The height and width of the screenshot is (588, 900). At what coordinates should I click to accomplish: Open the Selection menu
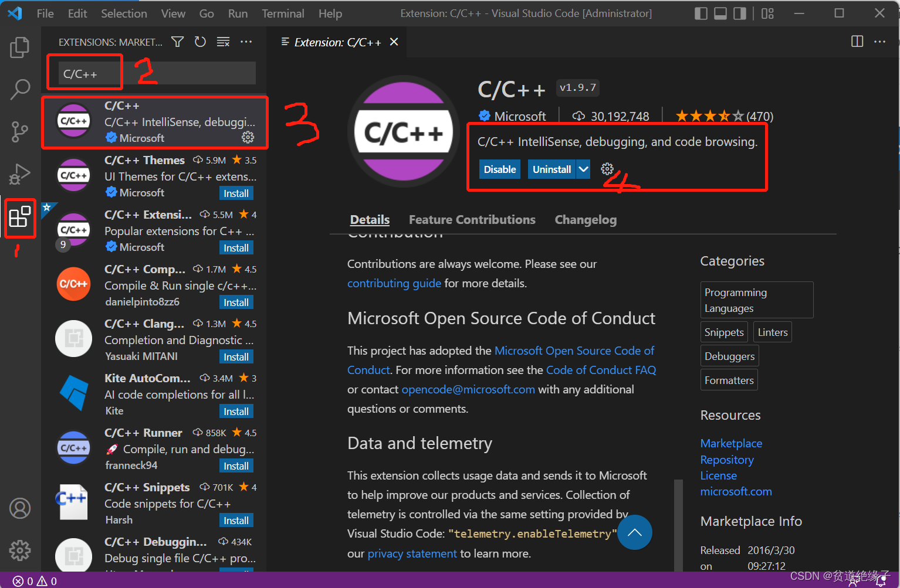[x=124, y=13]
